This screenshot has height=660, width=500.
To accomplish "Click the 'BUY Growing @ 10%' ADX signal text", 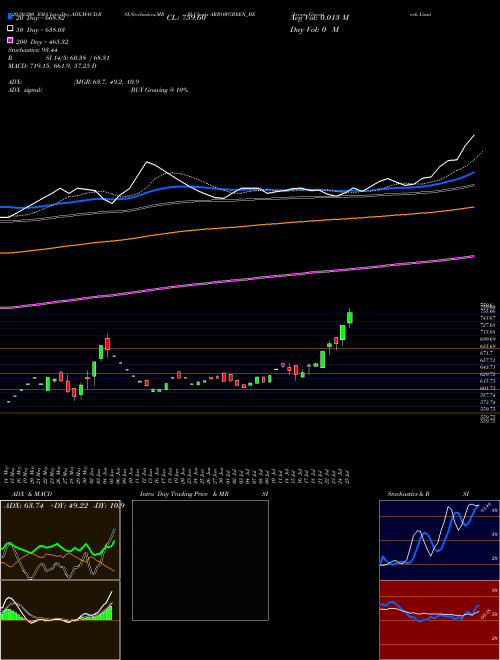I will point(159,90).
